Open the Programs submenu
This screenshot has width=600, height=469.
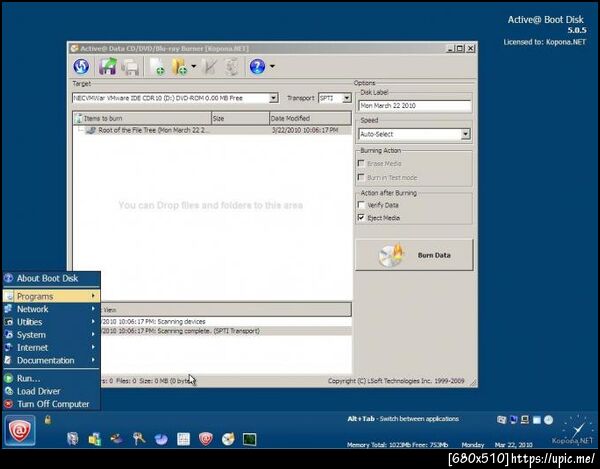pos(51,296)
